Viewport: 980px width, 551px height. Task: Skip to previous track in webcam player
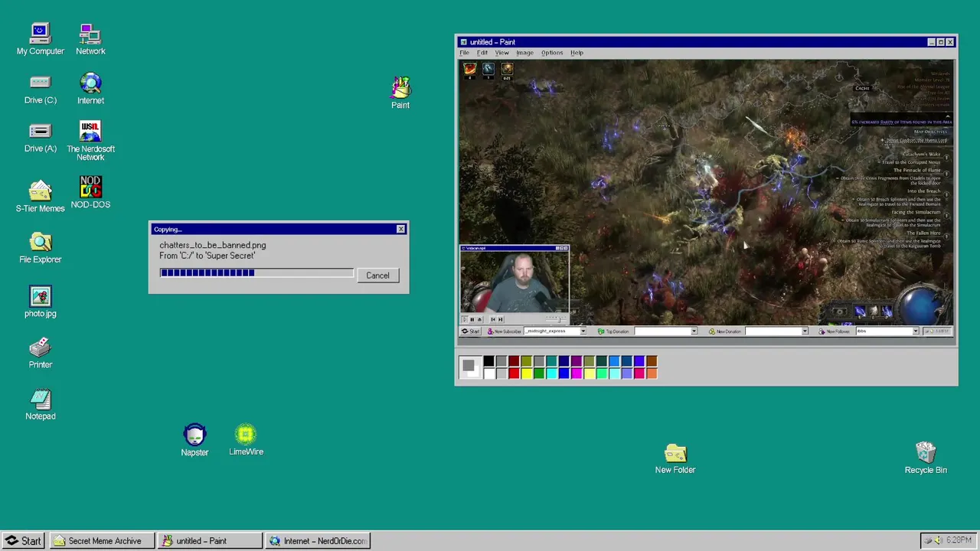coord(493,319)
